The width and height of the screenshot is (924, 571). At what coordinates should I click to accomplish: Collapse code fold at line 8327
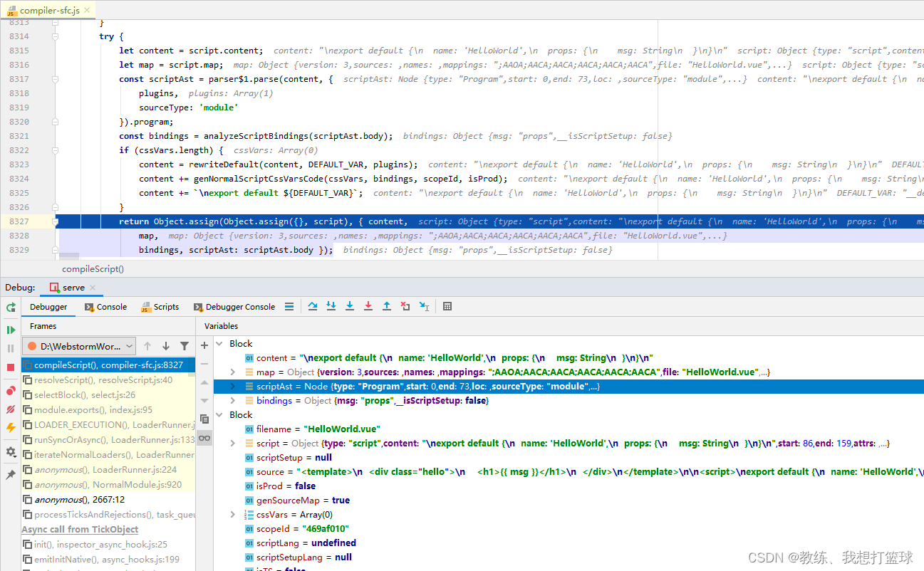[55, 221]
